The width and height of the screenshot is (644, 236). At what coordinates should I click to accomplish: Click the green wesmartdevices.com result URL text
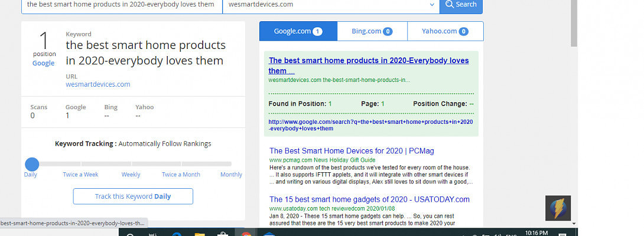click(339, 80)
